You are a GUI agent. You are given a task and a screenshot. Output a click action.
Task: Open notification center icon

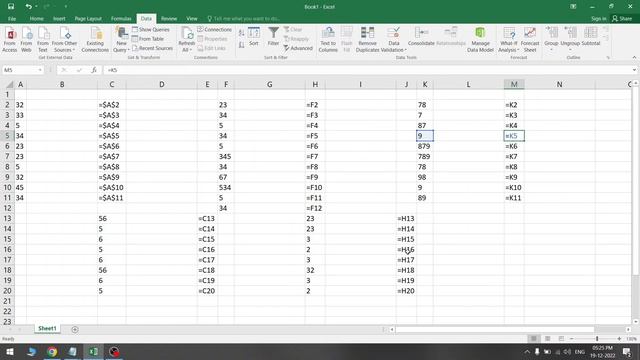pos(627,351)
